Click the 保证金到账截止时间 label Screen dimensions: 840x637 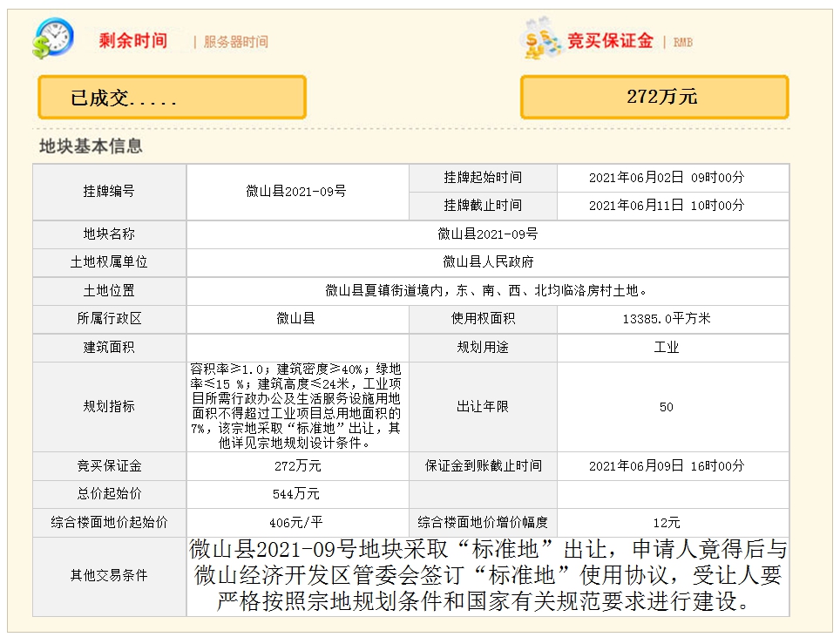pos(484,466)
